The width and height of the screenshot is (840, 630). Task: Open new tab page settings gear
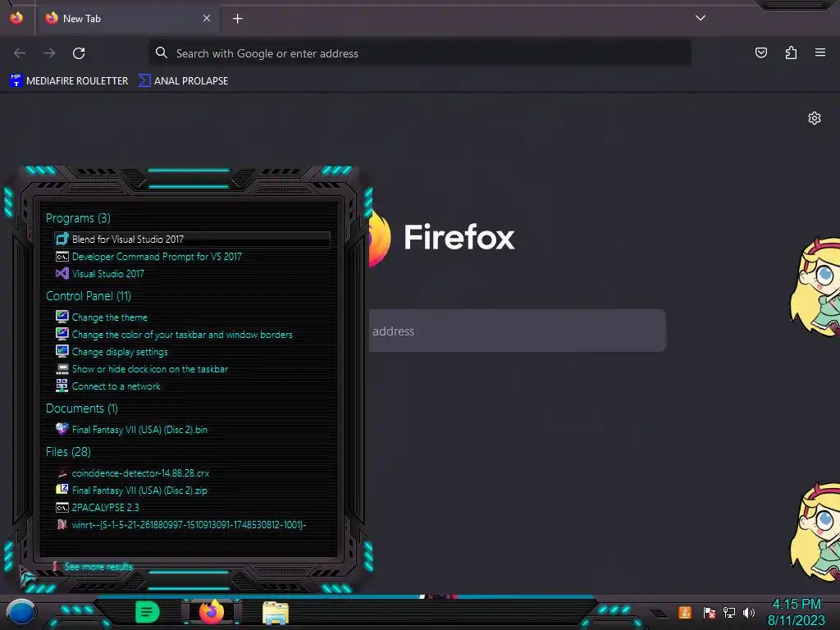815,118
